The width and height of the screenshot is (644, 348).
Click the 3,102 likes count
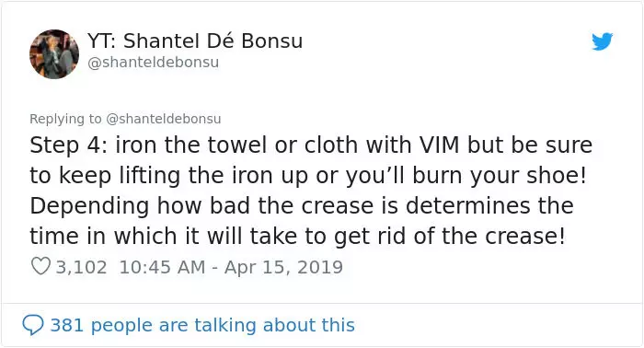pyautogui.click(x=81, y=267)
